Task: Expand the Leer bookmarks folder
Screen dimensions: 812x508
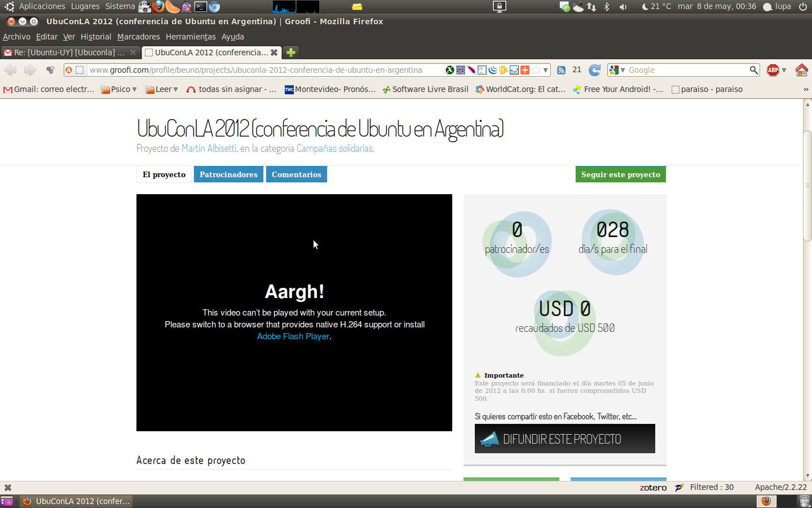Action: coord(162,89)
